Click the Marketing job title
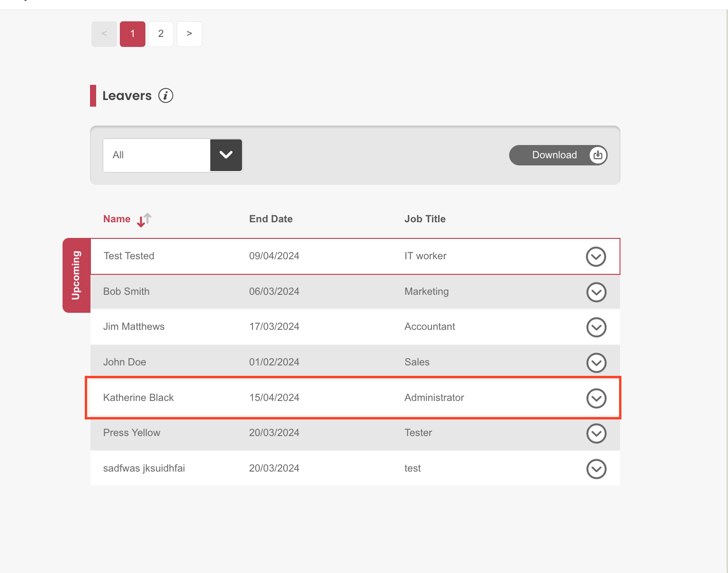The image size is (728, 573). click(426, 291)
